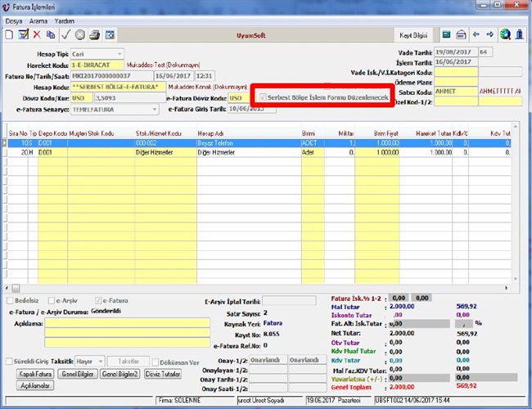
Task: Click the Genel Bilgiler button
Action: point(78,374)
